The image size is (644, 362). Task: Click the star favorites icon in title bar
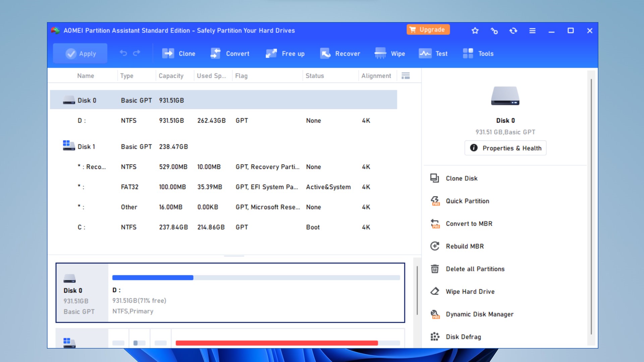(x=475, y=31)
